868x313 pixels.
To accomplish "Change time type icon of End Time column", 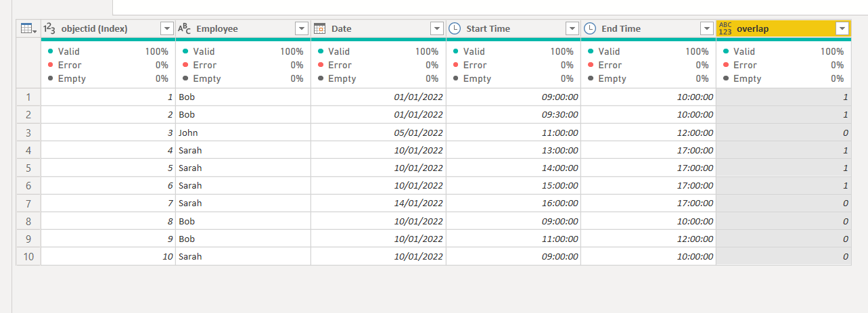I will pos(590,28).
